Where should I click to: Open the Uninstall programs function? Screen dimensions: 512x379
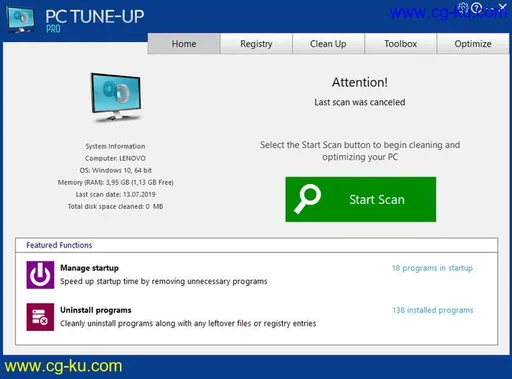tap(96, 310)
